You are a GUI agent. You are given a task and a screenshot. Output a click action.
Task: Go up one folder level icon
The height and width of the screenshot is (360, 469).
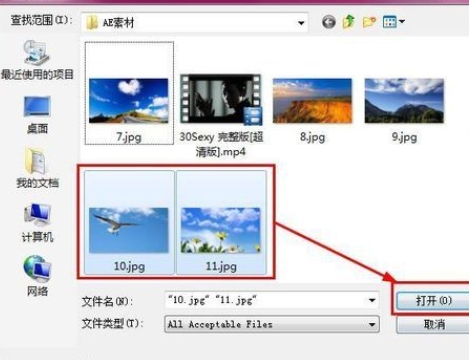coord(349,22)
